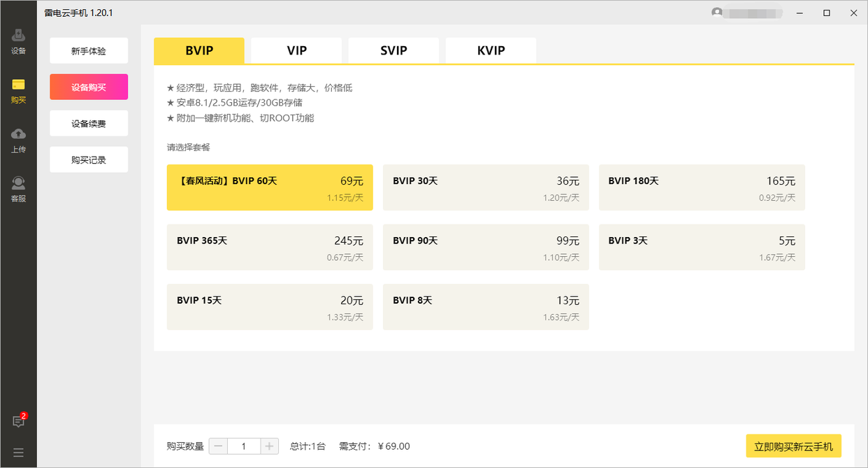
Task: Click the 设备购买 button
Action: tap(88, 87)
